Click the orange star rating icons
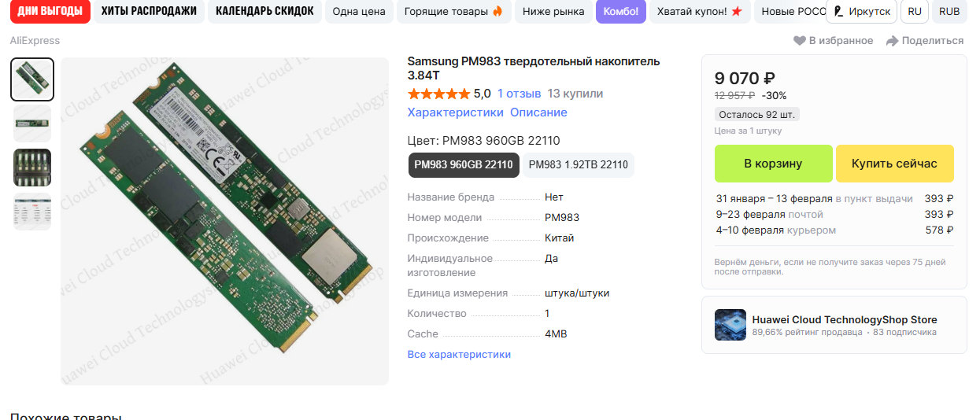Screen dimensions: 980x420 point(438,94)
